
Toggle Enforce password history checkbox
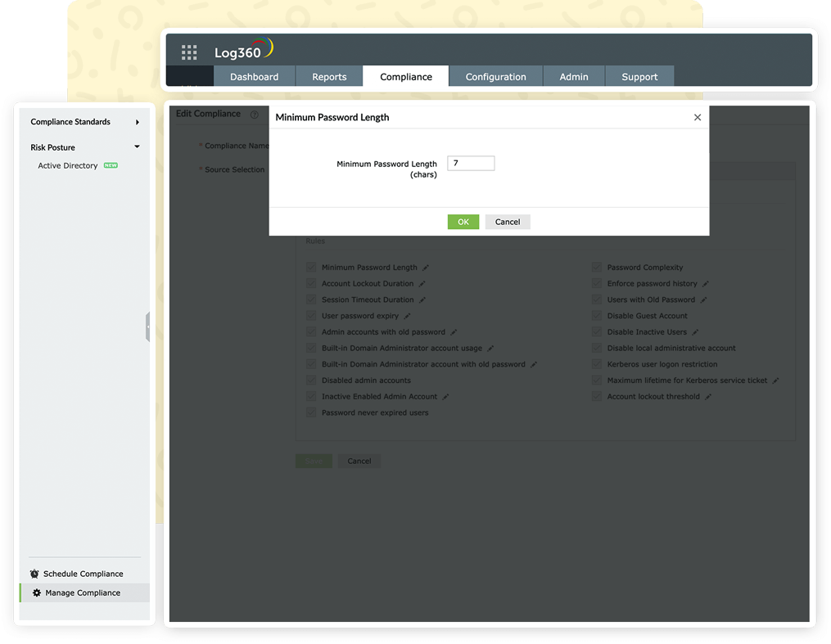(597, 283)
